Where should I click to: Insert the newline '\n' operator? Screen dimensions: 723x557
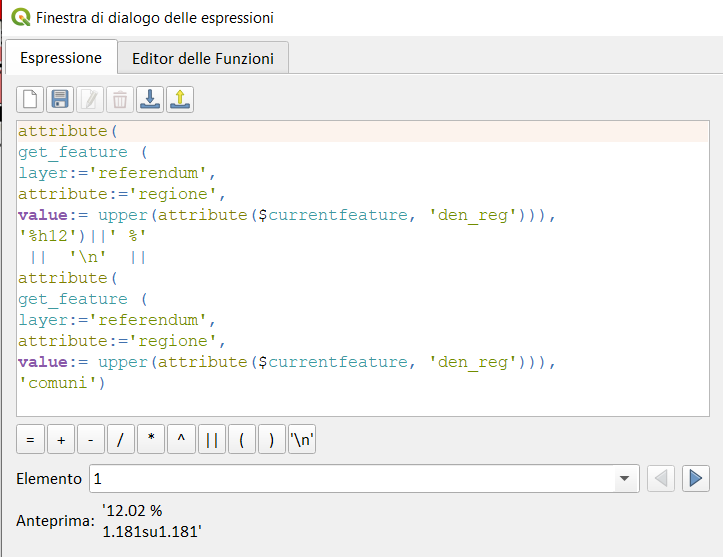(301, 439)
